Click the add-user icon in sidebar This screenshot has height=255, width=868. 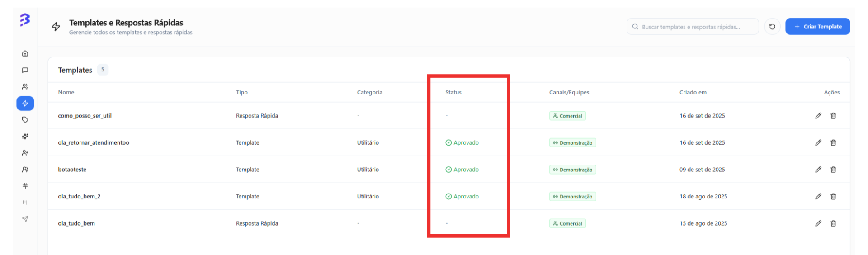pos(25,153)
